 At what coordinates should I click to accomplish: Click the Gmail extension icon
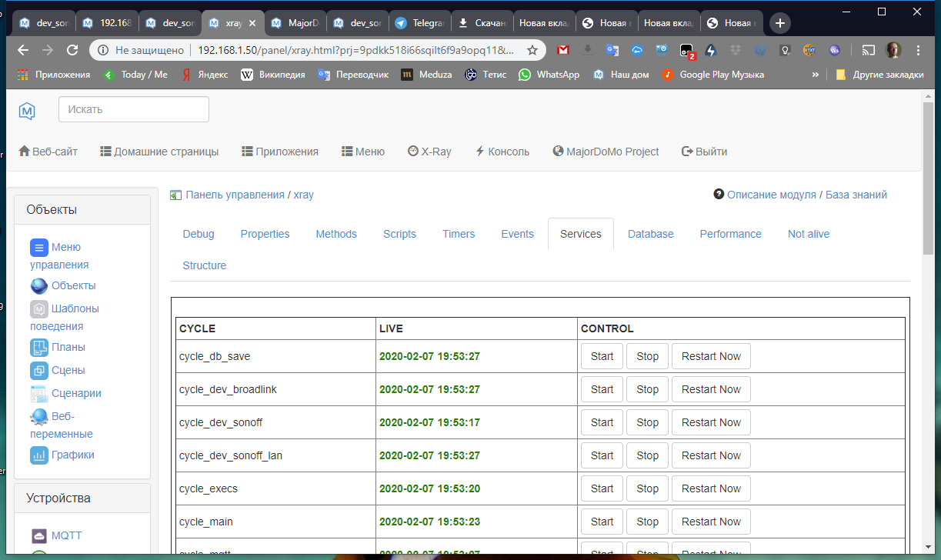click(563, 50)
